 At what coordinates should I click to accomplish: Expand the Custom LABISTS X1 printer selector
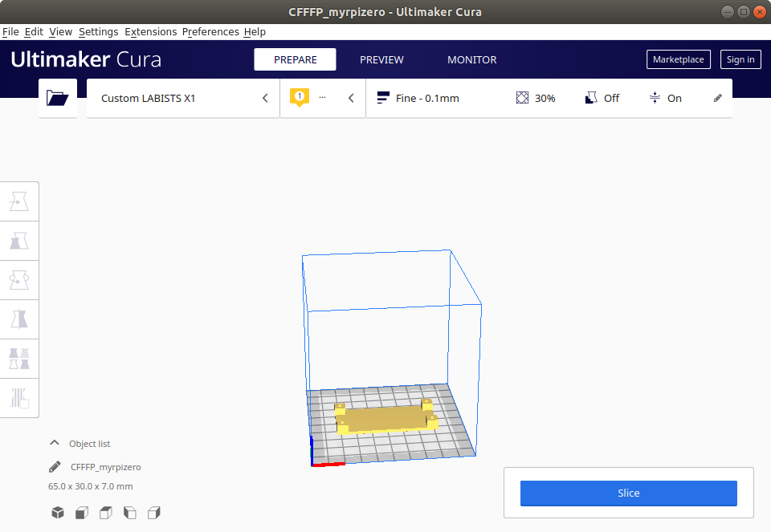coord(183,98)
